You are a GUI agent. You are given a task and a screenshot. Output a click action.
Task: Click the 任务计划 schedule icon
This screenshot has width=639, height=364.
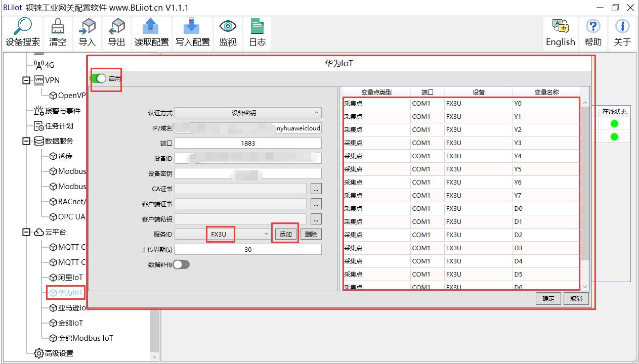[x=39, y=126]
